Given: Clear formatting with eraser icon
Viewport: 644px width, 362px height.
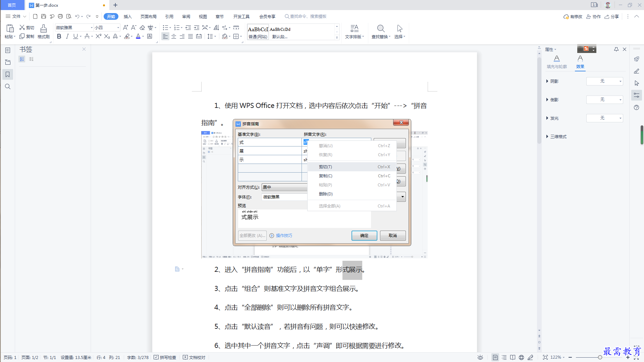Looking at the screenshot, I should [142, 27].
